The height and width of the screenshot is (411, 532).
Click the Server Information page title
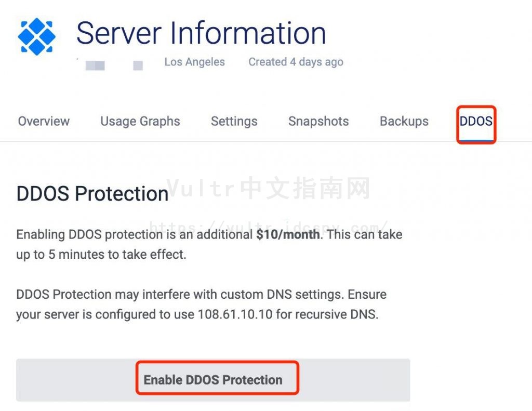[201, 33]
